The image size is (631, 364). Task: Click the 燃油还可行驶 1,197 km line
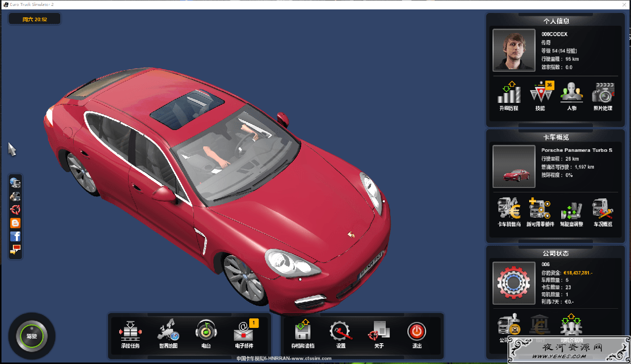(568, 167)
